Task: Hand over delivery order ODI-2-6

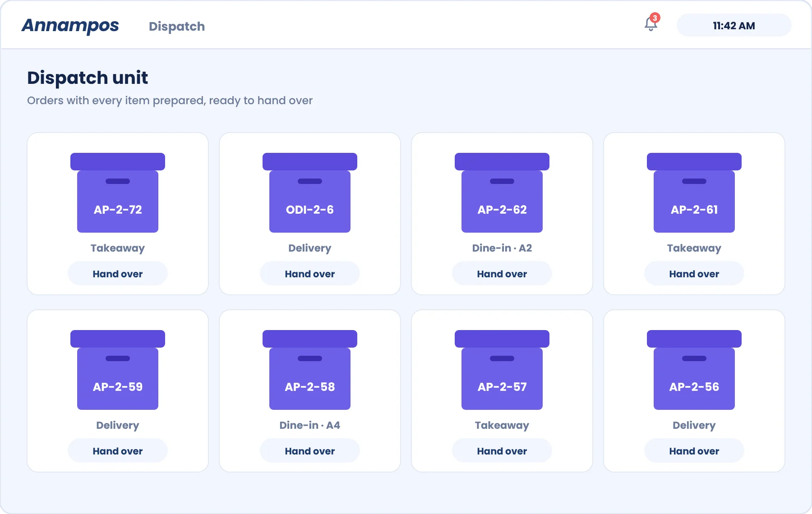Action: pos(310,274)
